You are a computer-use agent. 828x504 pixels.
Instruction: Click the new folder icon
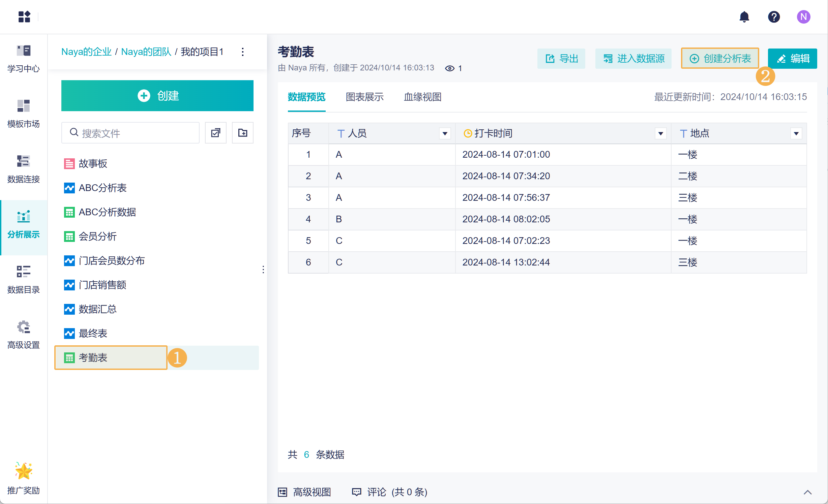coord(242,133)
